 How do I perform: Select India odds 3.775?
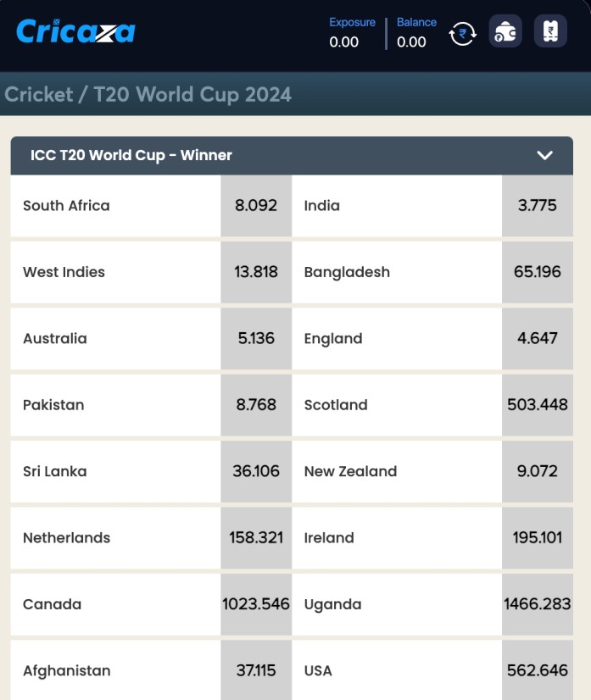click(x=538, y=205)
